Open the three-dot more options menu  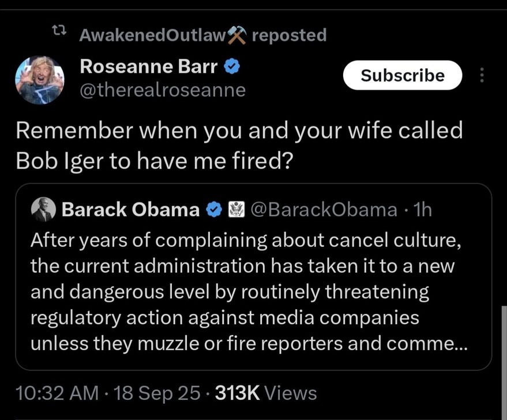click(483, 76)
